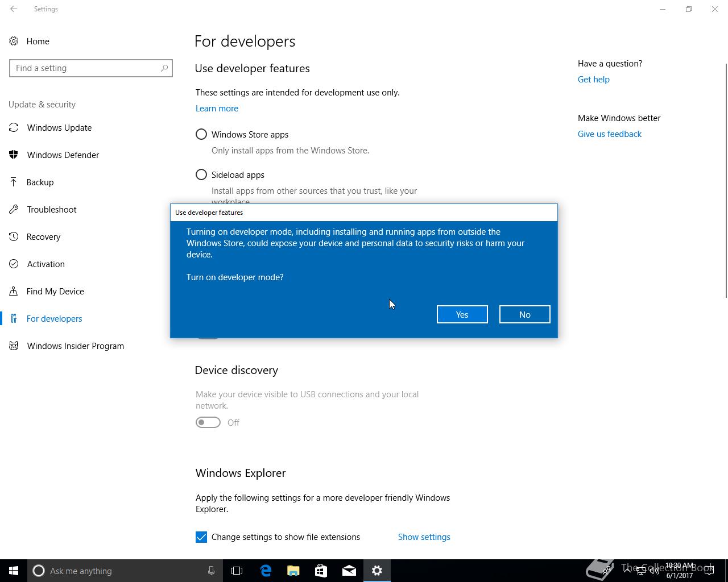Select Sideload apps radio option
The width and height of the screenshot is (728, 582).
click(201, 175)
